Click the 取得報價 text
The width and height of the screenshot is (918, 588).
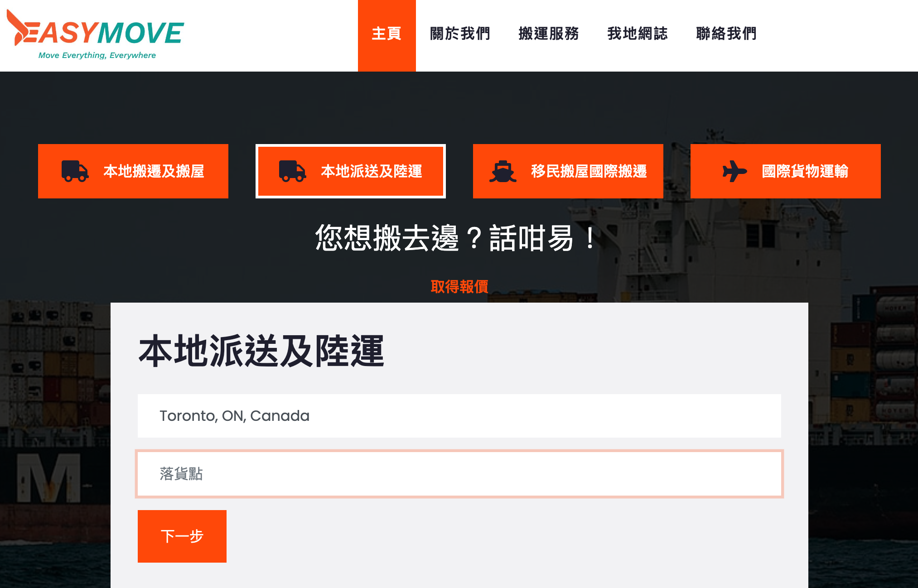point(459,286)
